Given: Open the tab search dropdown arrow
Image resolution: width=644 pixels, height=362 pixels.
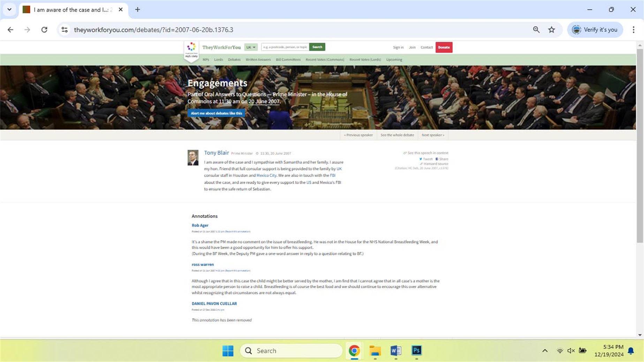Looking at the screenshot, I should pyautogui.click(x=9, y=9).
